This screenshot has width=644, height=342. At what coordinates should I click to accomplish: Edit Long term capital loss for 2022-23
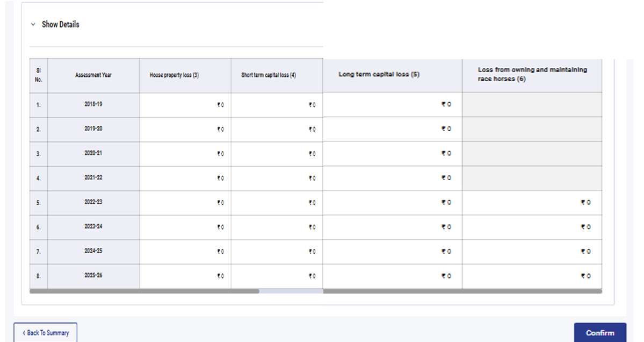(393, 202)
